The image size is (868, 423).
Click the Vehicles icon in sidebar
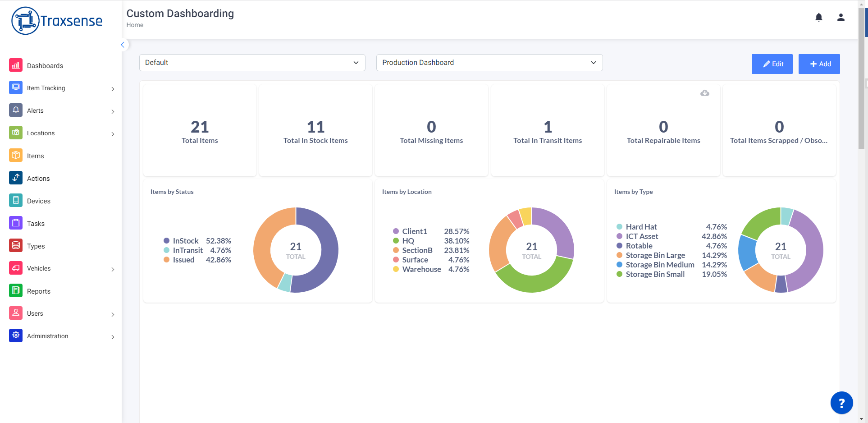point(16,268)
